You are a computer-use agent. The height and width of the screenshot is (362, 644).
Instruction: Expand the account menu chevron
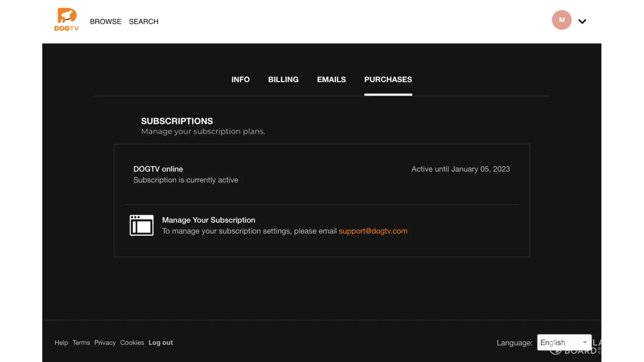coord(582,21)
